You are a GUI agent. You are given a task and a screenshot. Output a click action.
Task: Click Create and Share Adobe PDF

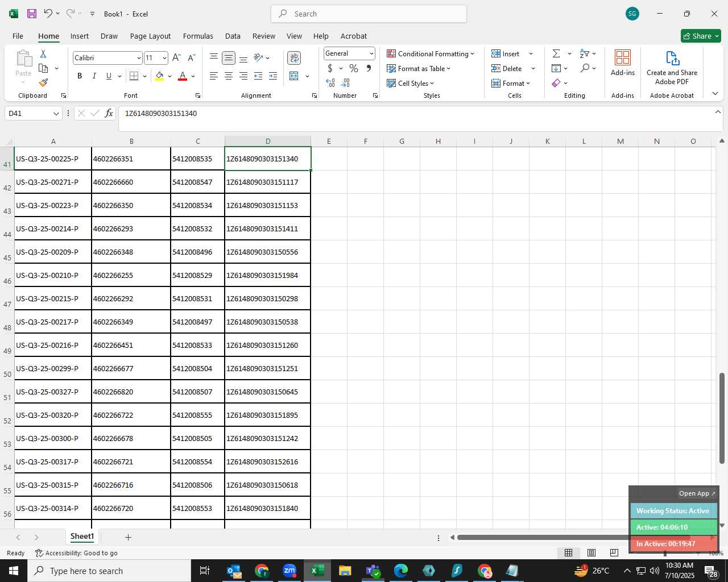click(x=672, y=68)
